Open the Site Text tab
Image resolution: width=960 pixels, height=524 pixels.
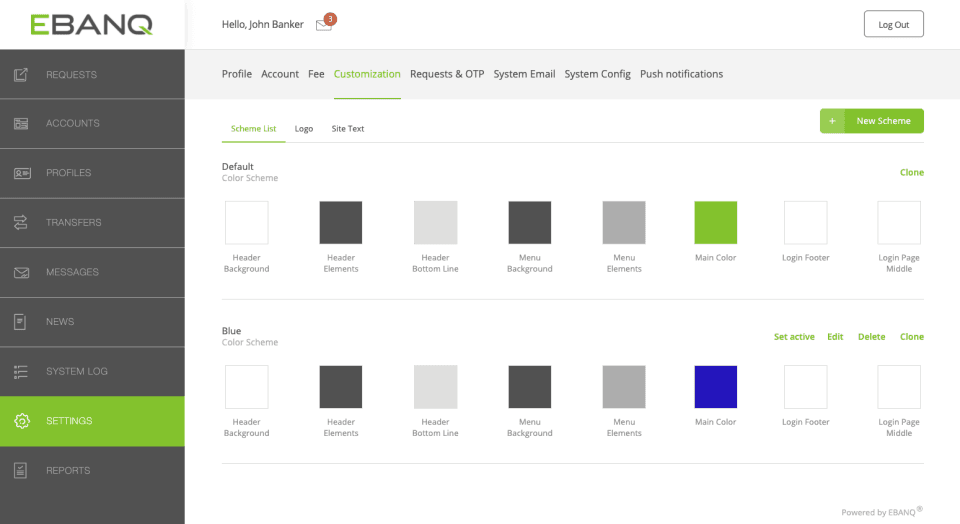pyautogui.click(x=348, y=129)
